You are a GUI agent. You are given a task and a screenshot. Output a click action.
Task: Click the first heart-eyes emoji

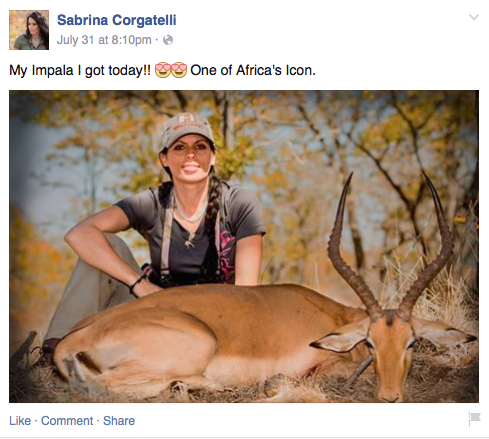coord(163,70)
